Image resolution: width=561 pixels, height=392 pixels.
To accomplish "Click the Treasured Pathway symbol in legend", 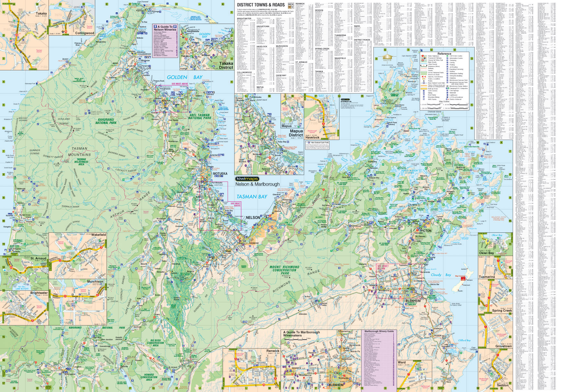I will coord(425,58).
